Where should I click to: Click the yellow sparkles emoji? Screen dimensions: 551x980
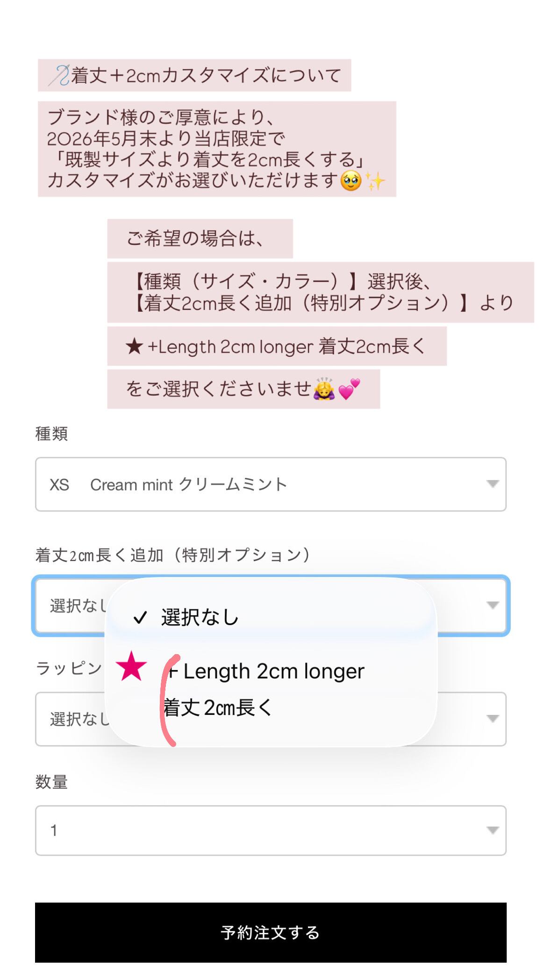[x=375, y=180]
